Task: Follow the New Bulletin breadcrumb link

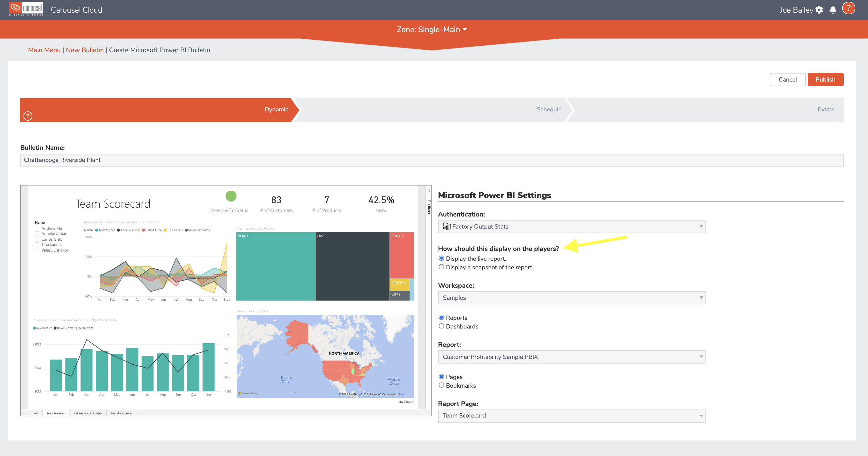Action: (84, 50)
